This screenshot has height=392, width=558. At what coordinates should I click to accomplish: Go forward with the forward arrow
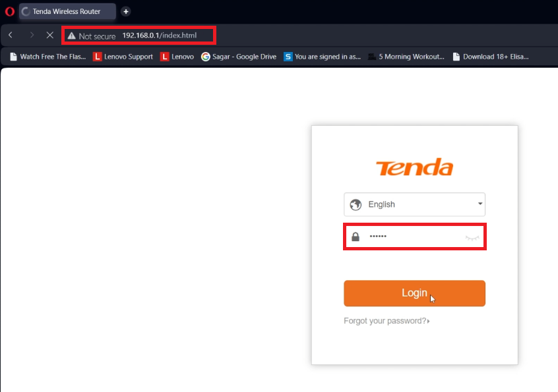32,35
